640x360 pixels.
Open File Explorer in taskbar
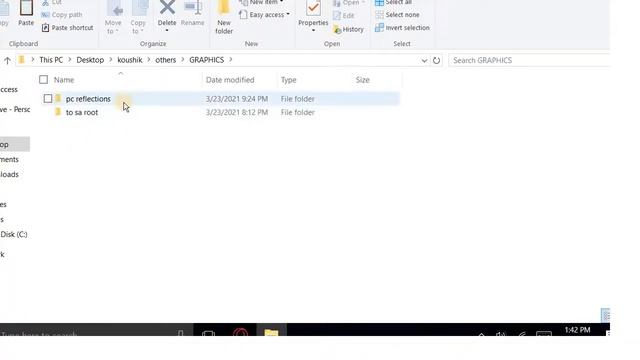271,331
